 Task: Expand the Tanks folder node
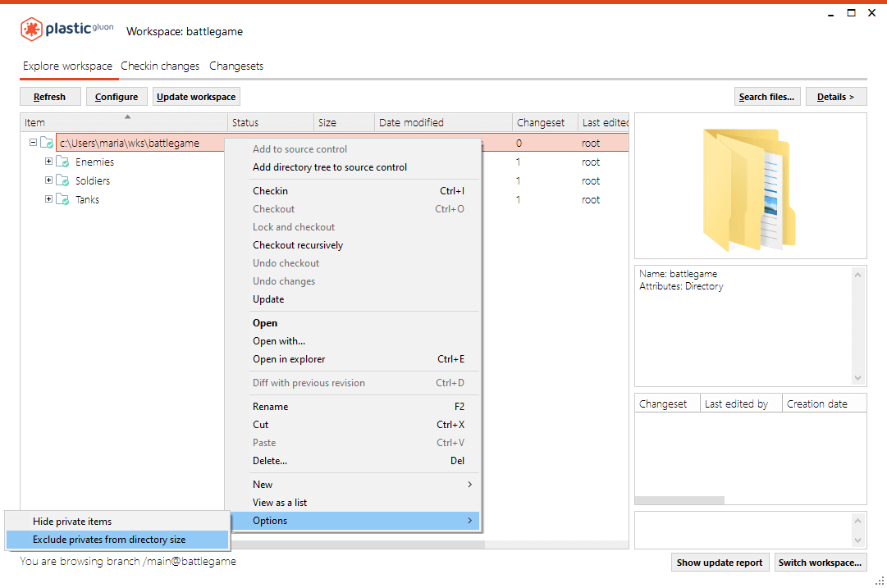point(48,199)
